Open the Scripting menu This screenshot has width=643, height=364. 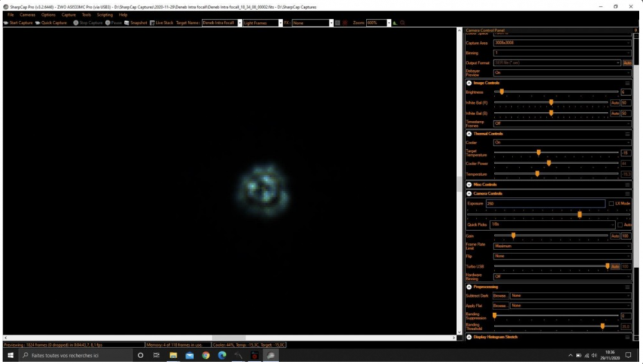(x=105, y=14)
